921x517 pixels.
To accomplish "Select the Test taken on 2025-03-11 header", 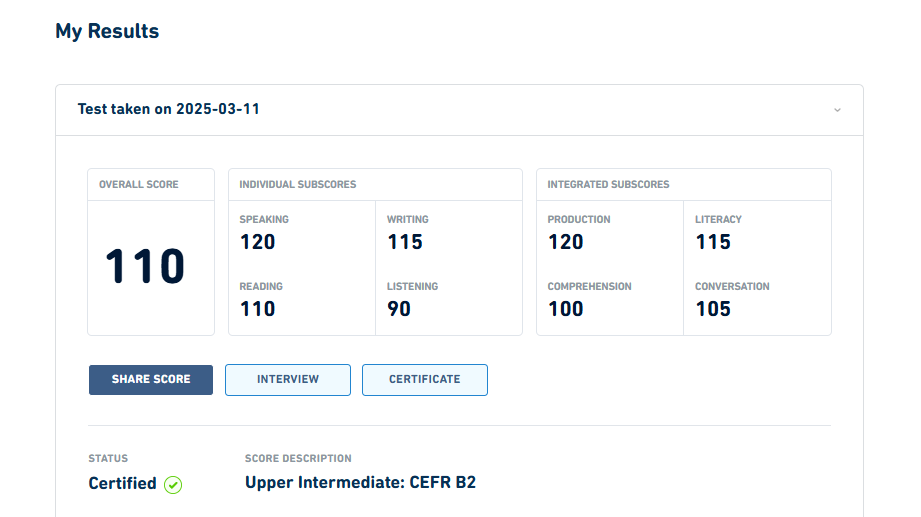I will click(x=459, y=110).
